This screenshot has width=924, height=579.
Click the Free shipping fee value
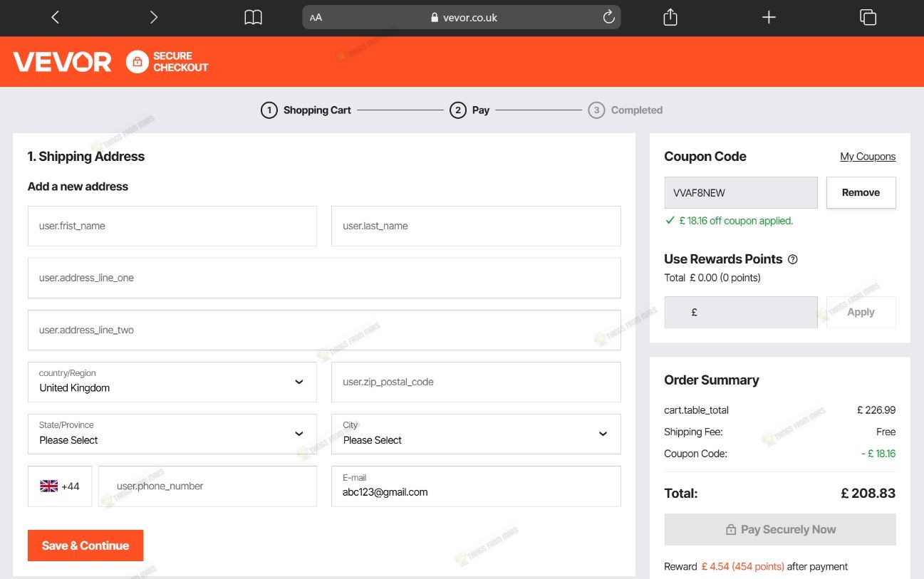click(886, 432)
